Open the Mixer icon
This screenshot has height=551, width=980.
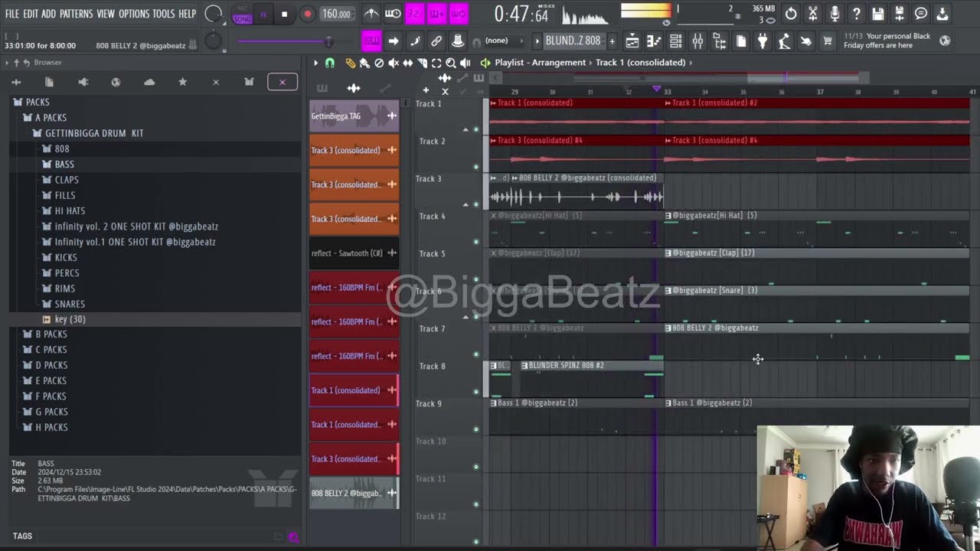click(x=697, y=41)
